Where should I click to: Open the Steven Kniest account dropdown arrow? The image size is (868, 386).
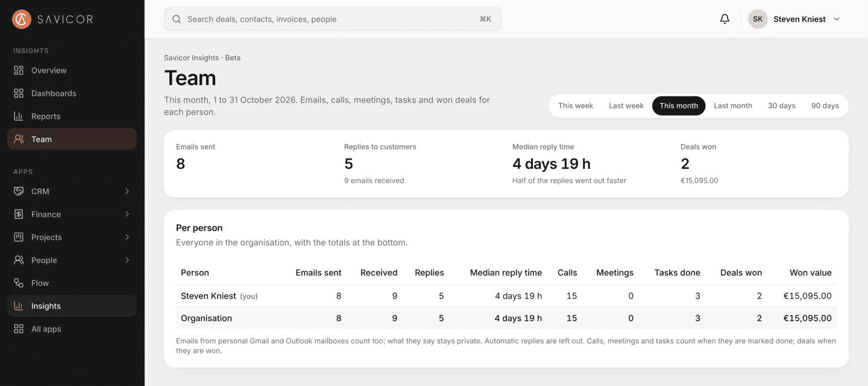pos(837,19)
